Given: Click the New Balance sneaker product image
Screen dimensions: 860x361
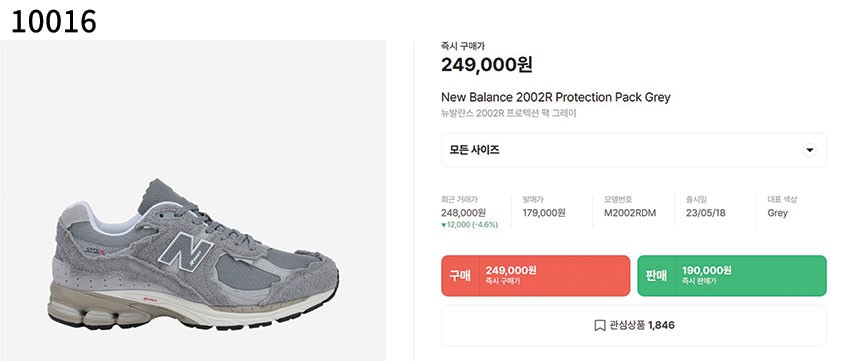Looking at the screenshot, I should (193, 254).
